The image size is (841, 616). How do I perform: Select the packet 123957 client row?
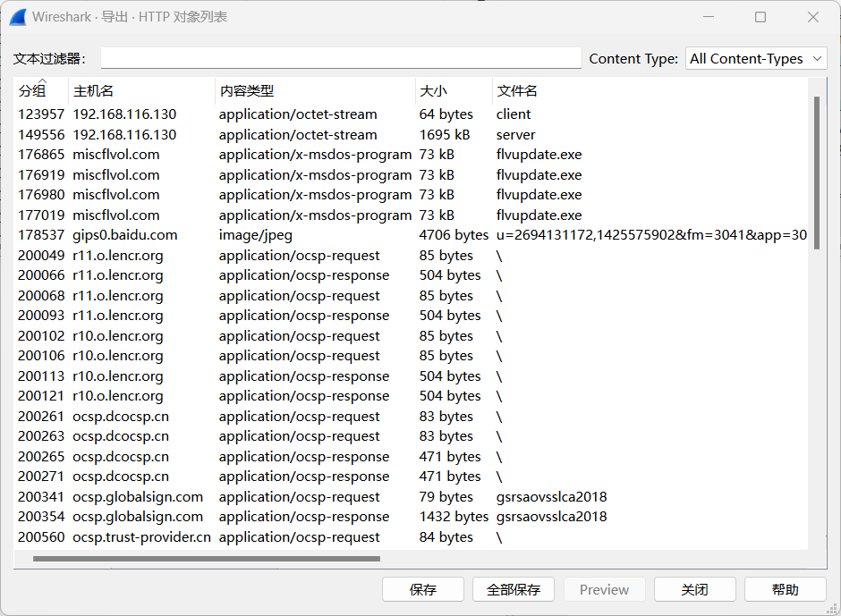(268, 114)
